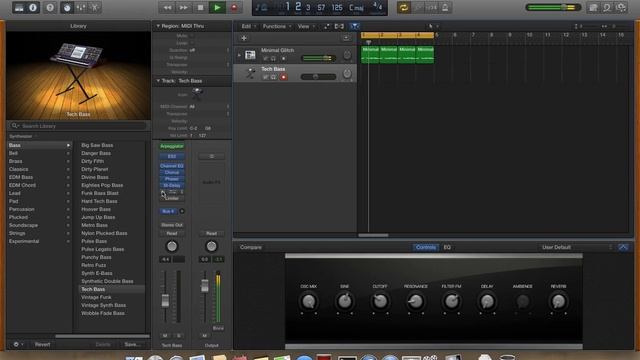The height and width of the screenshot is (360, 640).
Task: Open the Channel EQ audio effect slot
Action: point(172,166)
